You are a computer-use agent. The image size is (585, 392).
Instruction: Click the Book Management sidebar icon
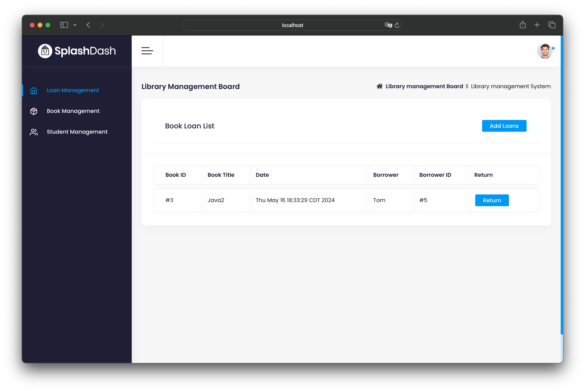(34, 111)
